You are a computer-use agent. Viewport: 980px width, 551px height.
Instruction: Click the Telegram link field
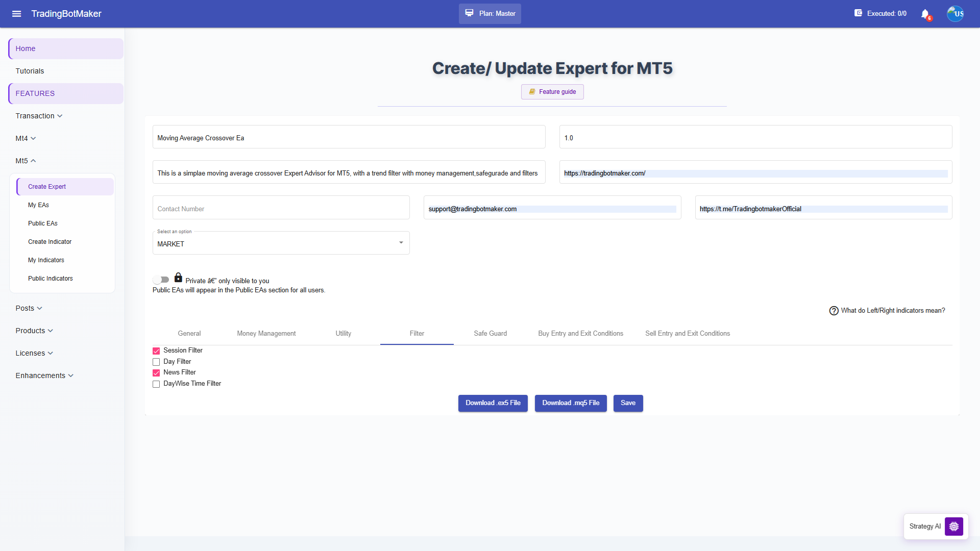tap(824, 208)
